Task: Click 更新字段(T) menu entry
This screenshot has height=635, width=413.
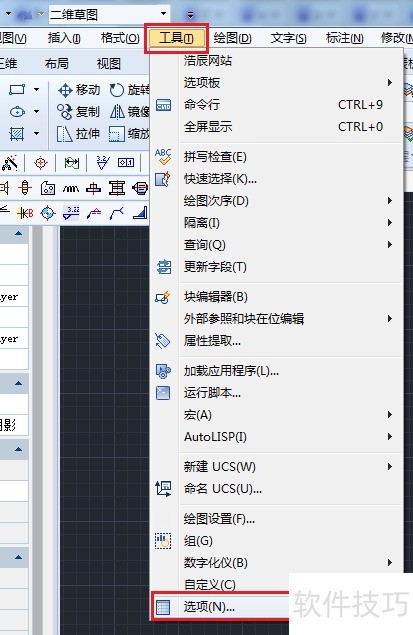Action: (x=275, y=266)
